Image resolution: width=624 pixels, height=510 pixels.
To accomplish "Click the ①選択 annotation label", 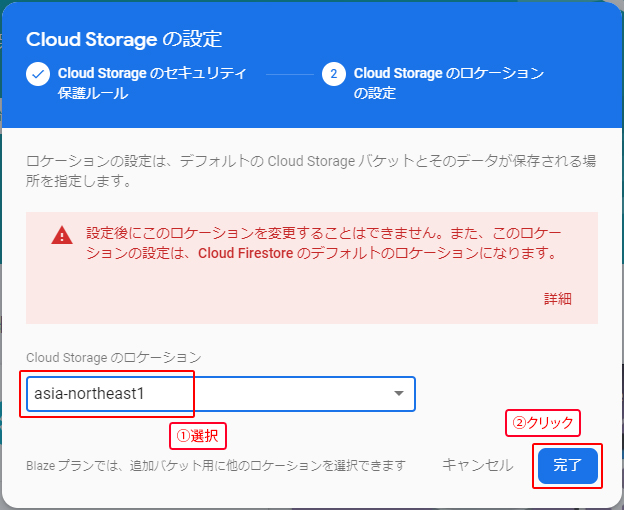I will point(197,436).
